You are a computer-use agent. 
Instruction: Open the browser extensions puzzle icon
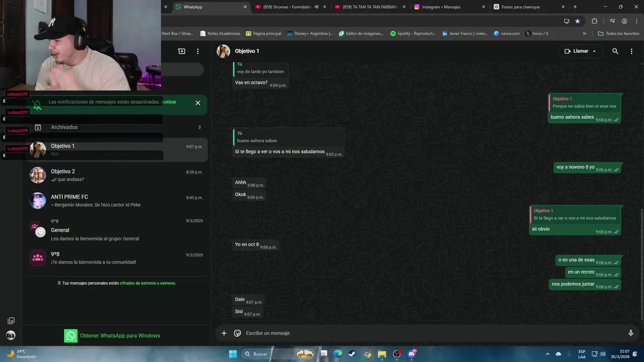595,21
